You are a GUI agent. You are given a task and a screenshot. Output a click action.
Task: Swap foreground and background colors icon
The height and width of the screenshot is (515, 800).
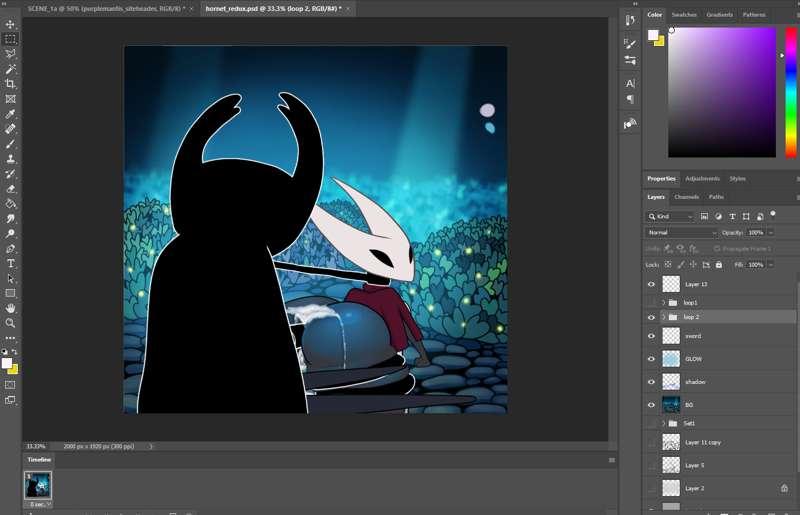(14, 352)
